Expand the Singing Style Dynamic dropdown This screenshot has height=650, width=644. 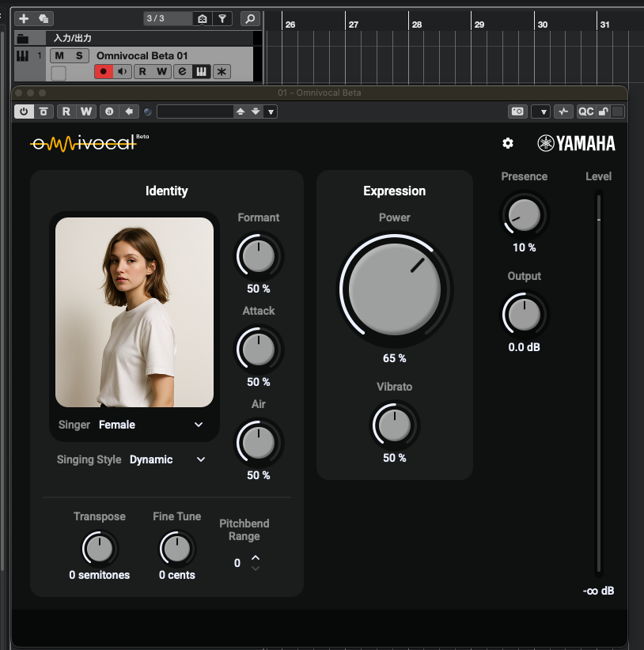click(x=201, y=459)
